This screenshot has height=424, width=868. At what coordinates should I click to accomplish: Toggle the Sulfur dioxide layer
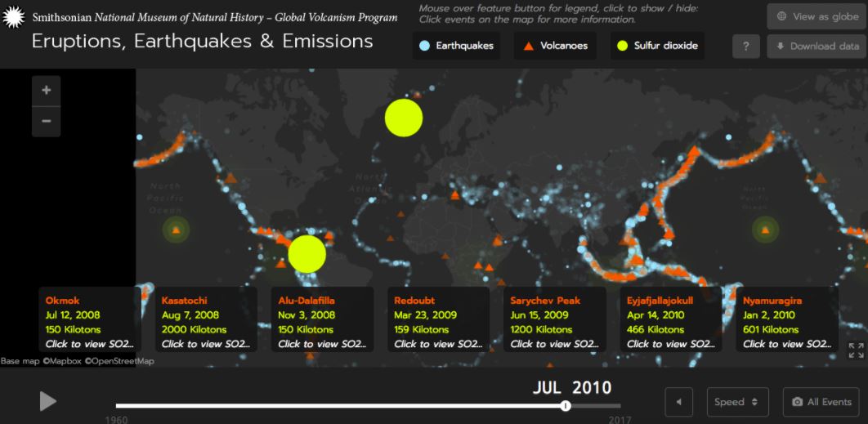pyautogui.click(x=657, y=46)
